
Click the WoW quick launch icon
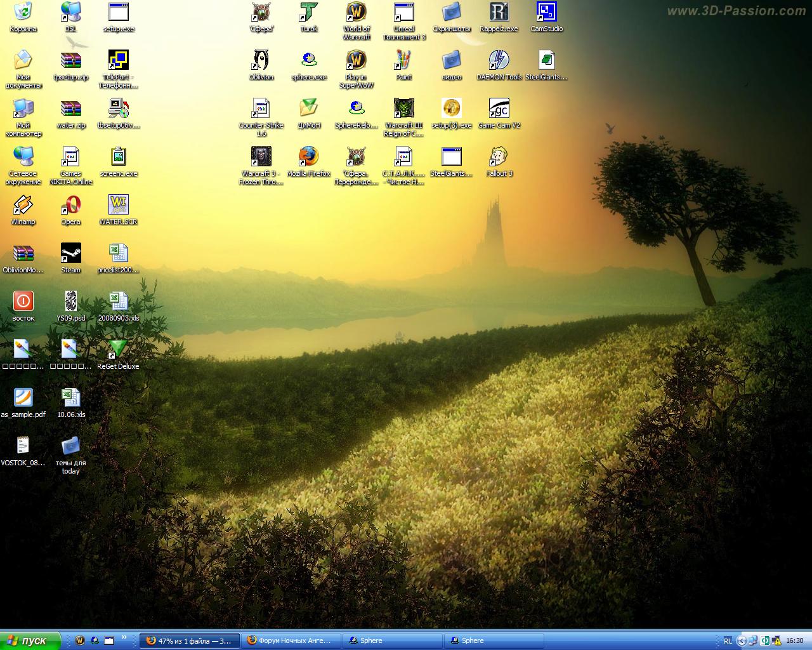[x=80, y=640]
